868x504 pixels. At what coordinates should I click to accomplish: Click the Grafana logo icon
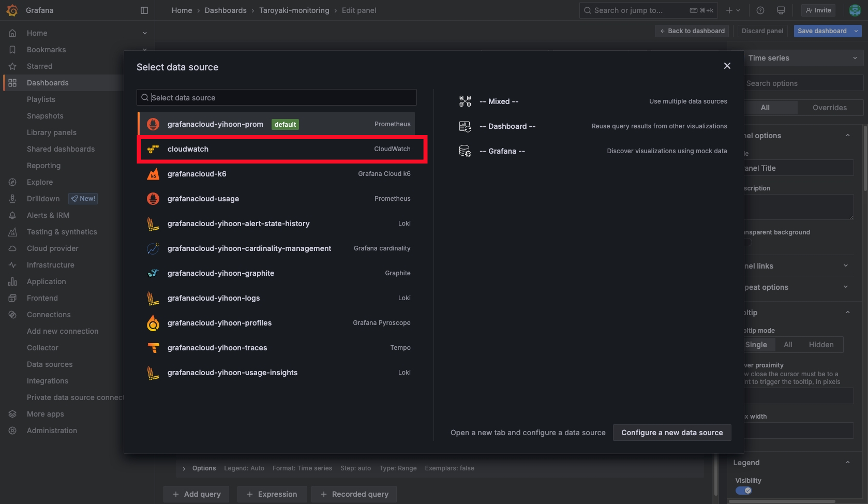12,10
